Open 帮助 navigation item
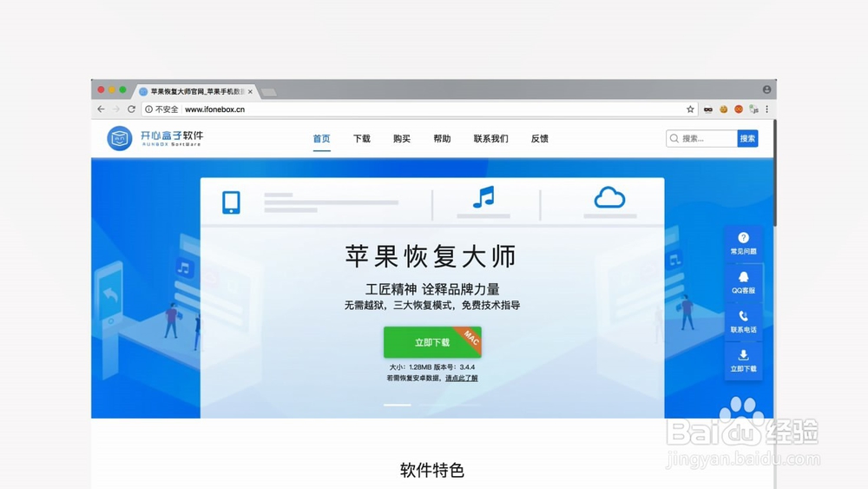Screen dimensions: 868x489 442,138
